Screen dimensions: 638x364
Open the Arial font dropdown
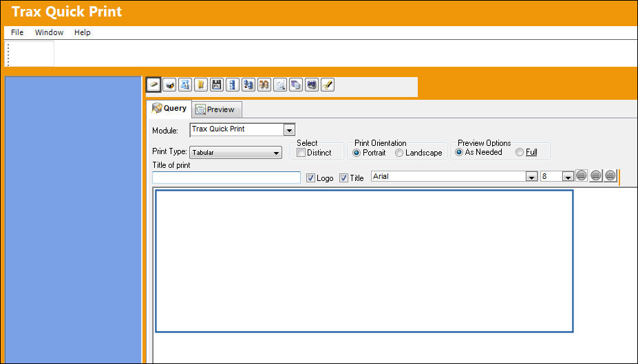tap(531, 177)
